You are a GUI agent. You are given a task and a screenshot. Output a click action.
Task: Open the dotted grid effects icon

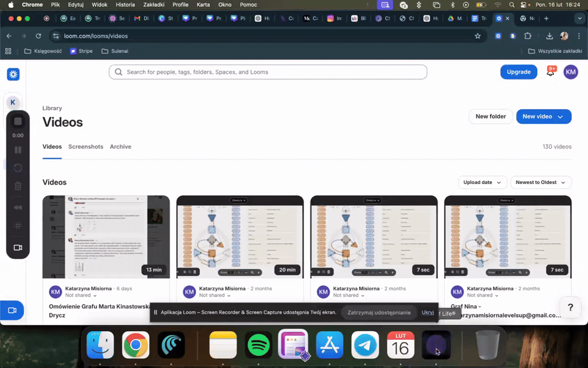click(x=18, y=225)
